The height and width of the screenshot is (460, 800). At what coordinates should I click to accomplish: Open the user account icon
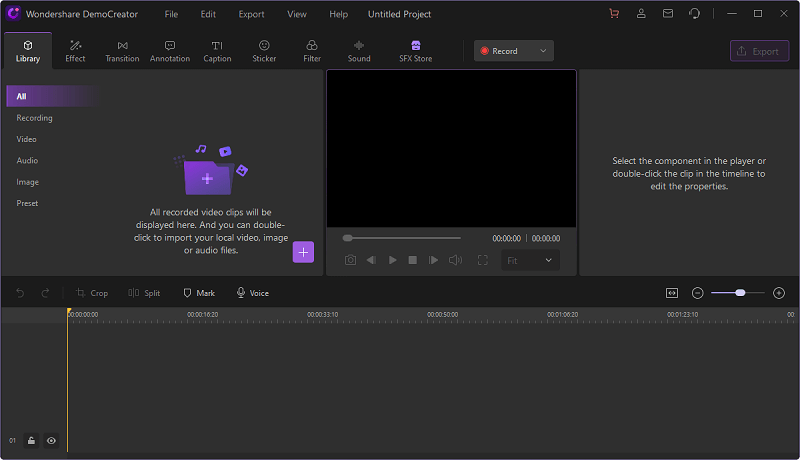641,14
